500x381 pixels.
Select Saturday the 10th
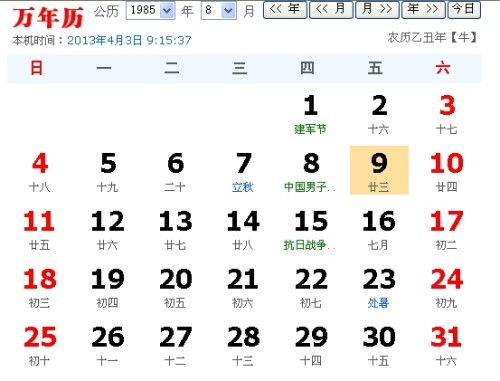point(447,172)
